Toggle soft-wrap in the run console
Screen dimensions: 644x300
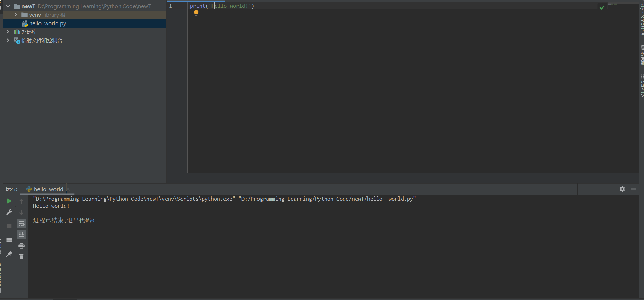pos(21,223)
